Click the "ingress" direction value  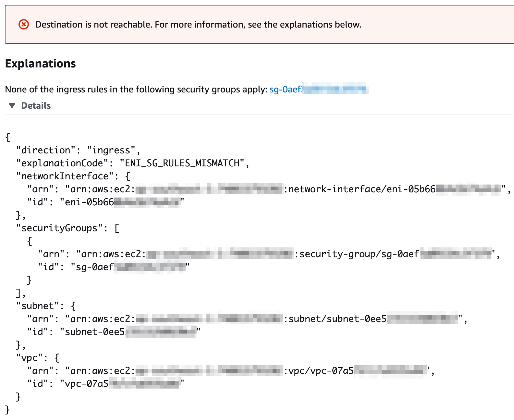click(x=111, y=150)
